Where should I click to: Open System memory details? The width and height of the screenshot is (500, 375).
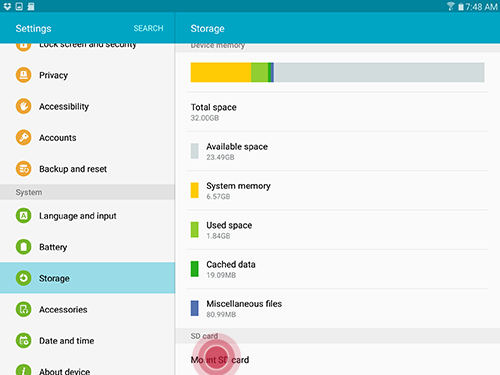click(337, 191)
